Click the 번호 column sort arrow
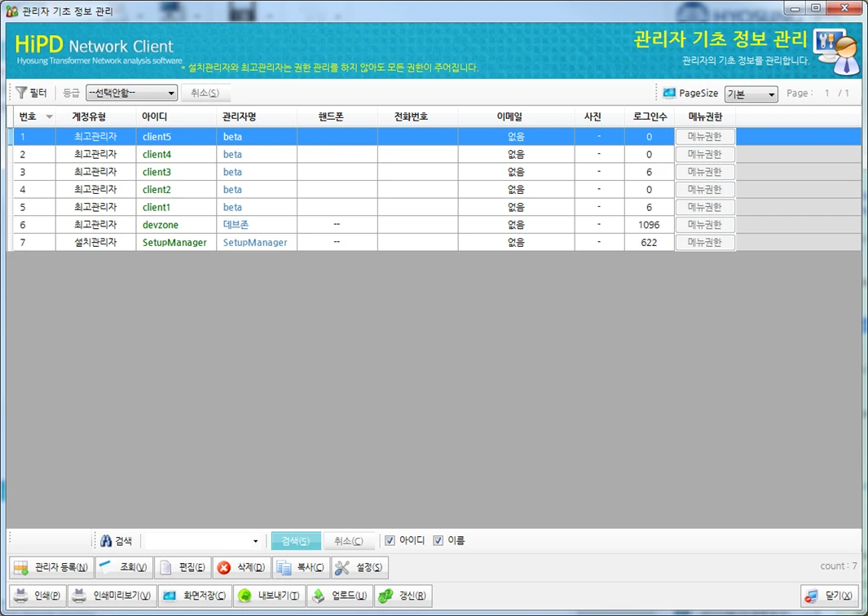This screenshot has height=616, width=868. (49, 117)
